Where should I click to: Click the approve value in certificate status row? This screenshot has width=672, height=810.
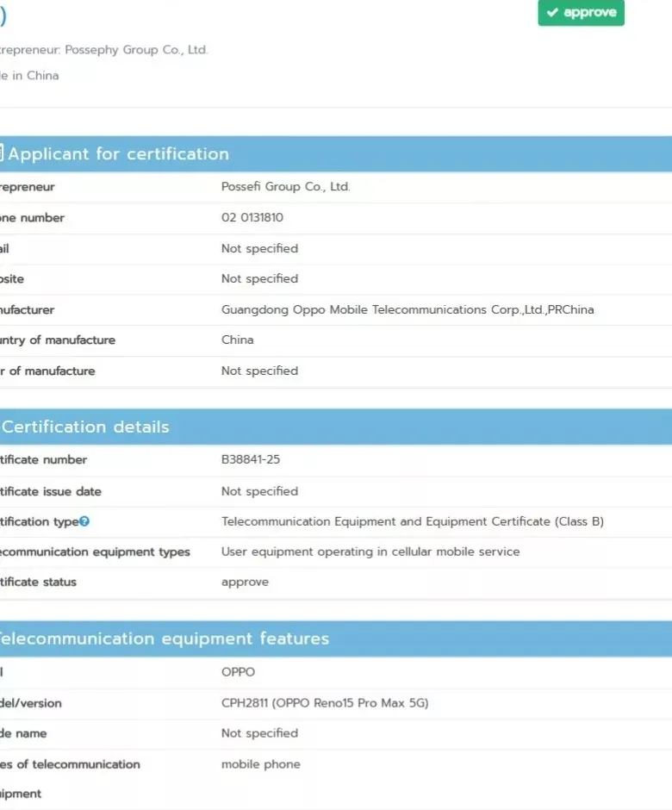245,582
